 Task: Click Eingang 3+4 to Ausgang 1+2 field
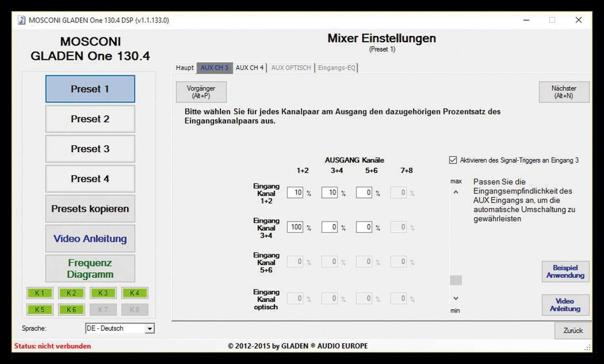[295, 227]
